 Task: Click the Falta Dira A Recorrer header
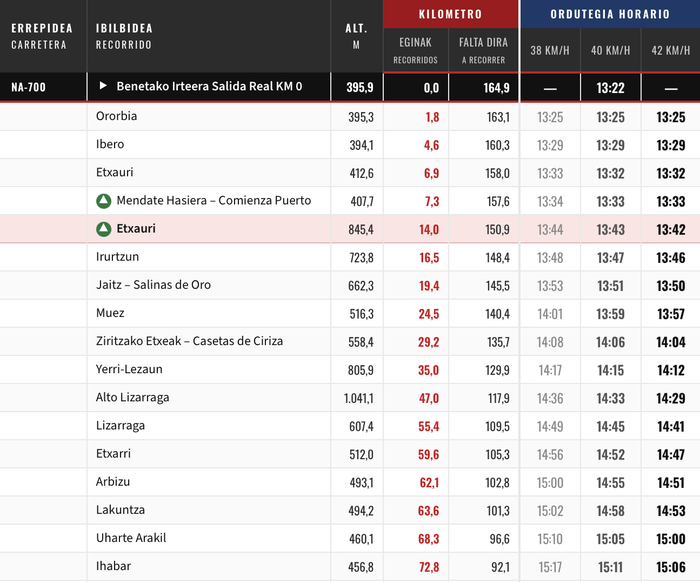483,50
